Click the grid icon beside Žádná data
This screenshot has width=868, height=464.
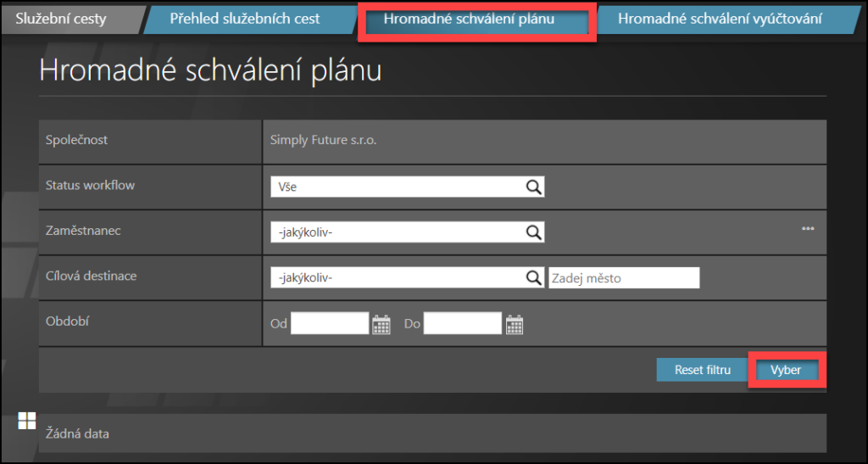click(27, 421)
